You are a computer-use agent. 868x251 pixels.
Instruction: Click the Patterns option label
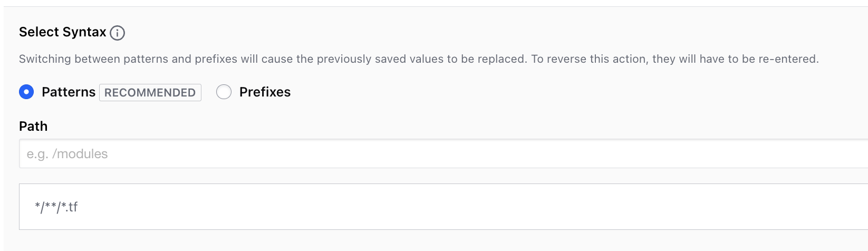69,92
